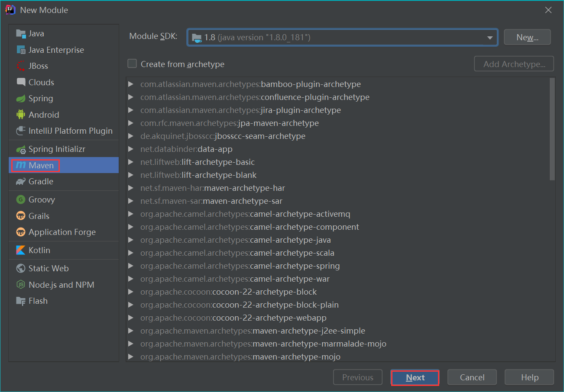Click the Flash folder icon
564x392 pixels.
pos(21,301)
